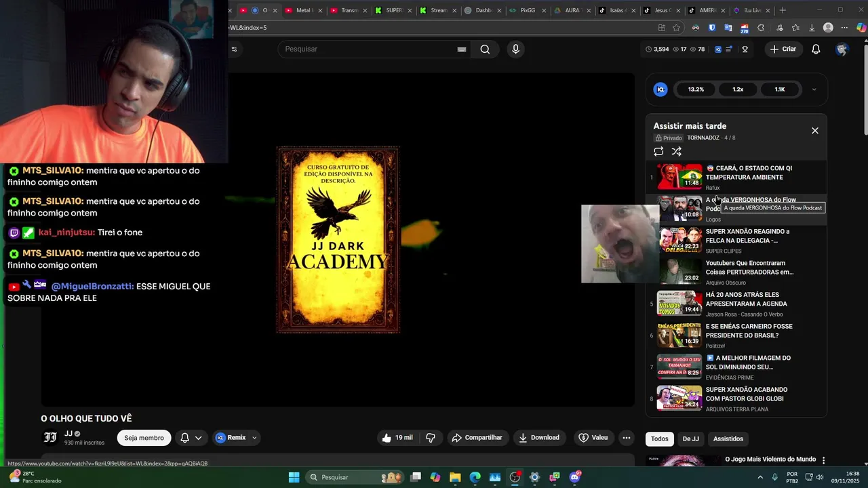Viewport: 868px width, 488px height.
Task: Open the taskbar weather widget 28°C
Action: [34, 477]
